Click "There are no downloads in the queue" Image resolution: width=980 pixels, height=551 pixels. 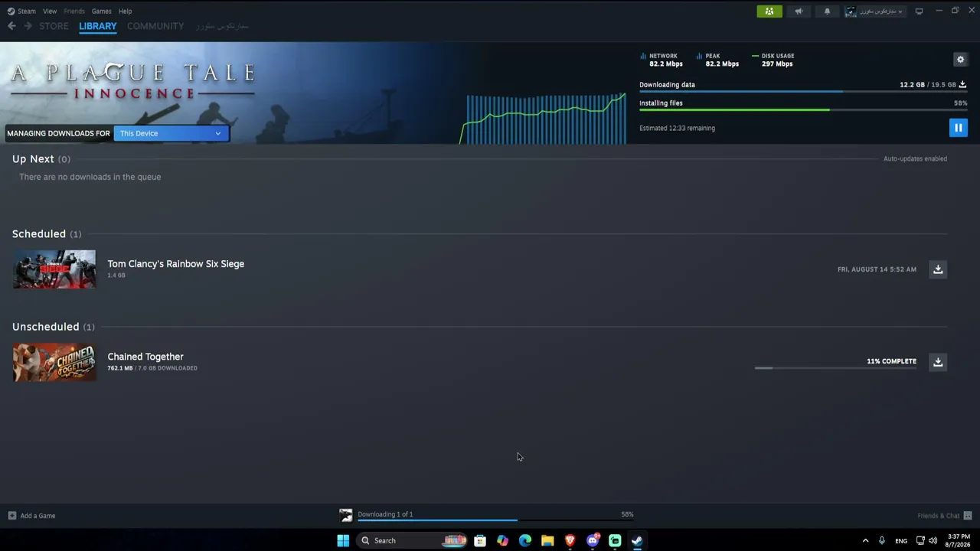tap(90, 177)
